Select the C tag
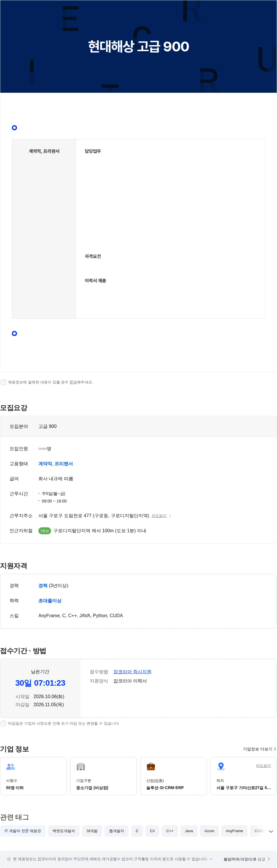This screenshot has height=868, width=277. click(x=137, y=831)
